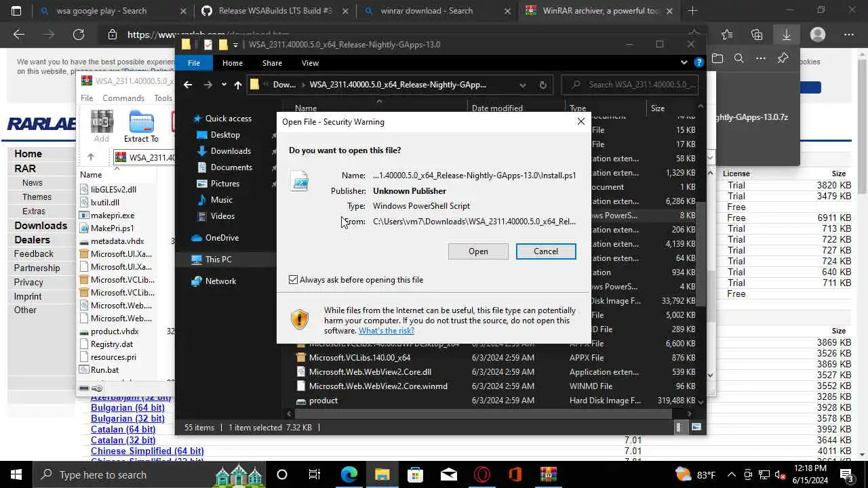Switch to the Share ribbon tab
Screen dimensions: 868x488
272,63
